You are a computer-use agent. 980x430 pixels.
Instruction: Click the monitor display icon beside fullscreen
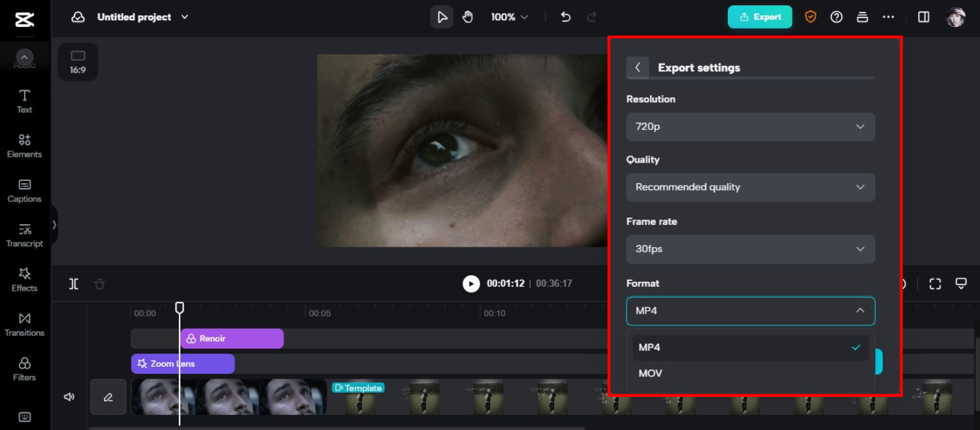tap(961, 284)
